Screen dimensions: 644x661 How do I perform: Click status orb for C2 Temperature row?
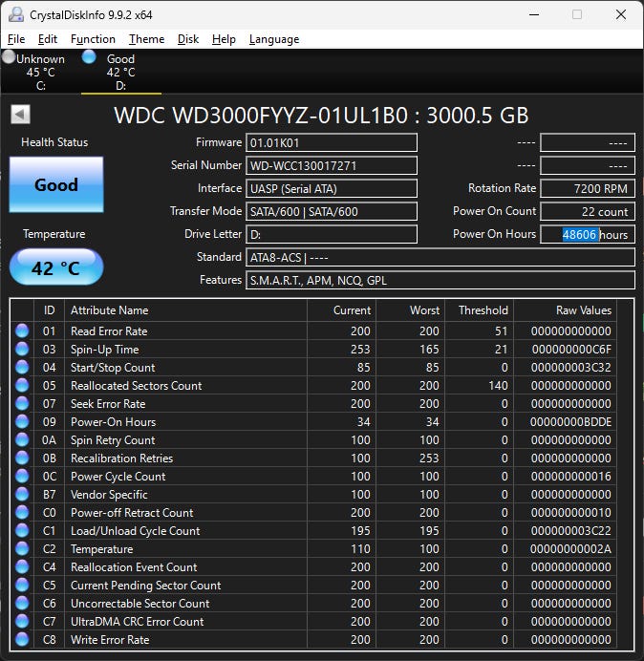pyautogui.click(x=22, y=548)
